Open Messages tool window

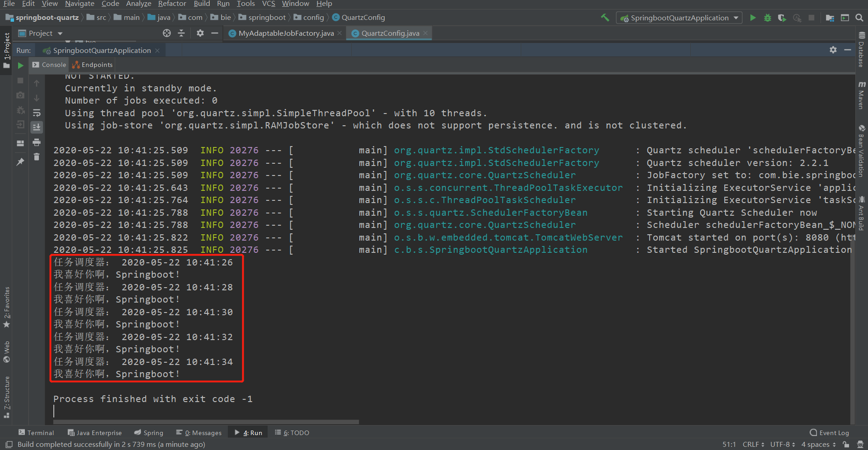click(x=199, y=433)
